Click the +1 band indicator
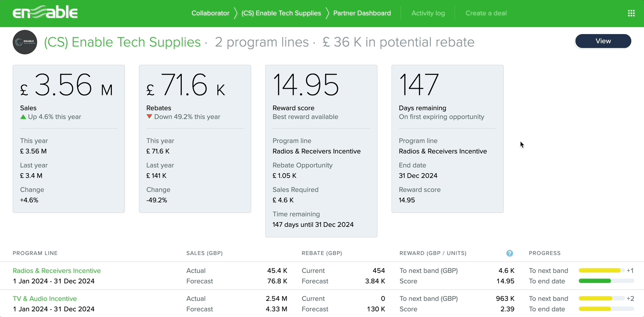 [x=630, y=271]
